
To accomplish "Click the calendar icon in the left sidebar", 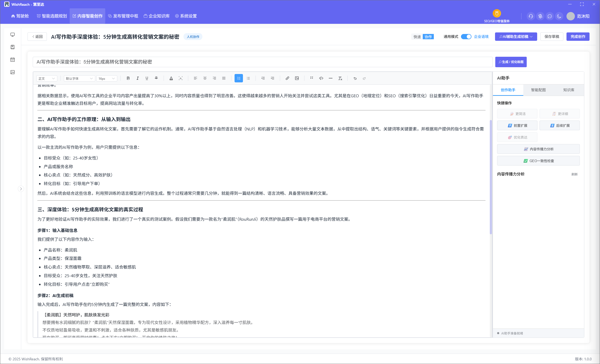I will tap(13, 60).
